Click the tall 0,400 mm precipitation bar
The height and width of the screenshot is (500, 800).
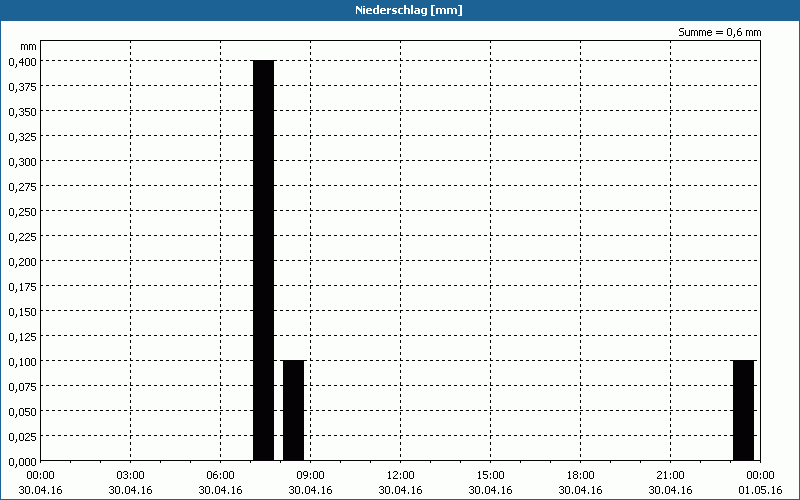point(264,260)
